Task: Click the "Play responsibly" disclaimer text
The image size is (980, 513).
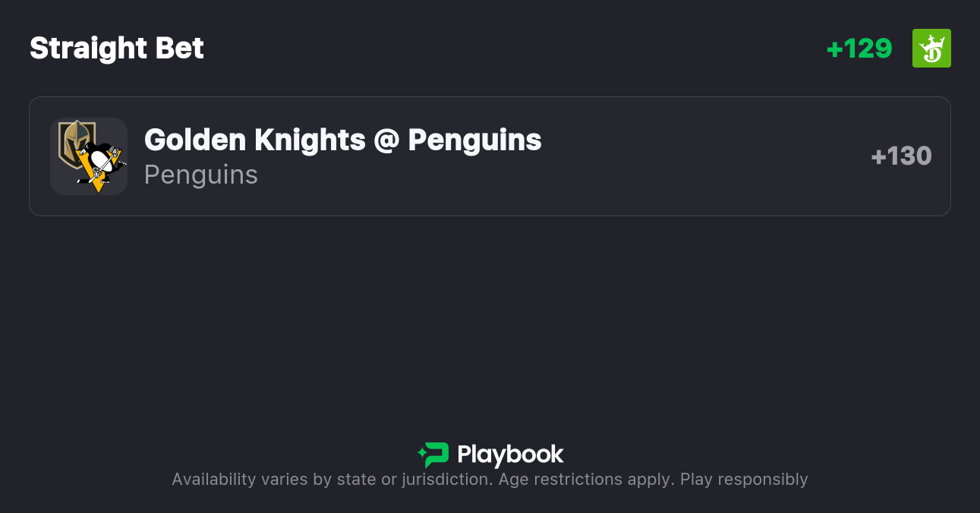Action: 744,480
